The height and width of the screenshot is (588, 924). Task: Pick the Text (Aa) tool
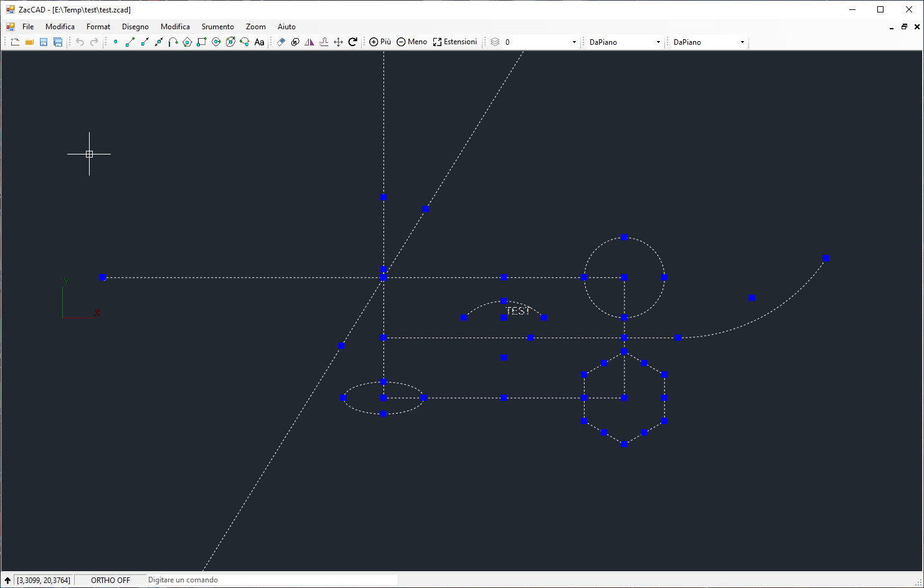pos(260,42)
